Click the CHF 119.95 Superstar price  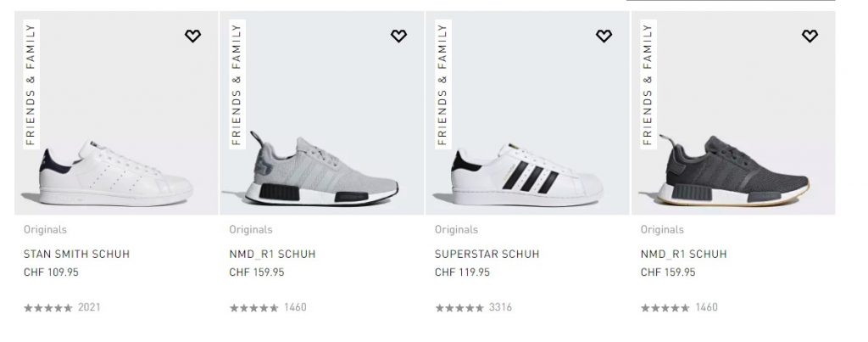point(462,272)
